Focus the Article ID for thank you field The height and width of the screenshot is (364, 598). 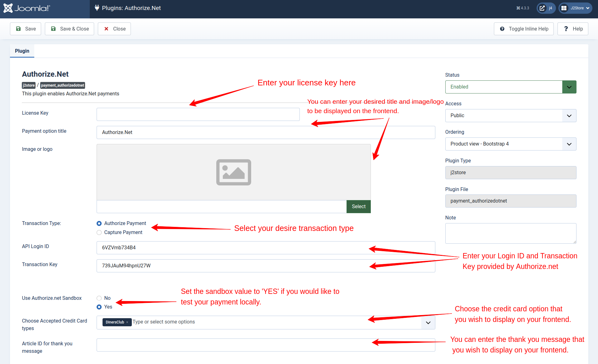pos(266,345)
